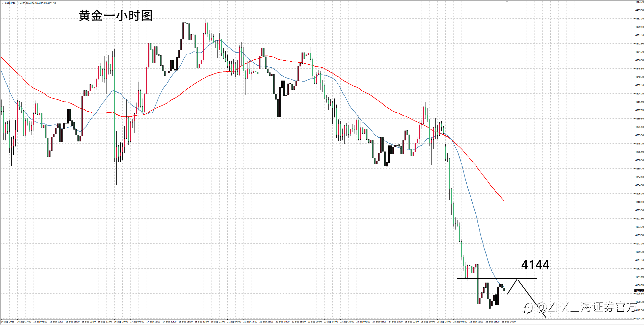
Task: Click the 29 Sep 04:00 time label
Action: [508, 322]
